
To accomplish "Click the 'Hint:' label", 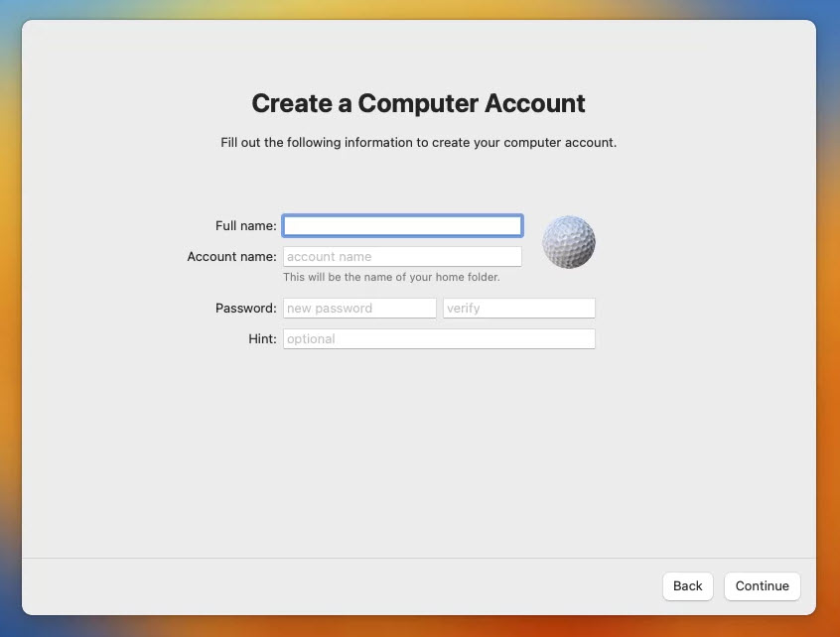I will (262, 339).
